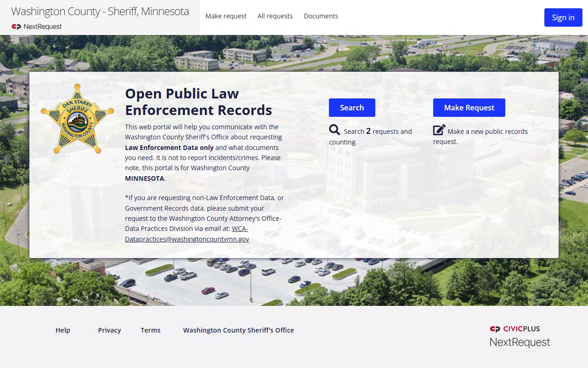Click the CivicPlus NextRequest footer logo

[x=520, y=336]
